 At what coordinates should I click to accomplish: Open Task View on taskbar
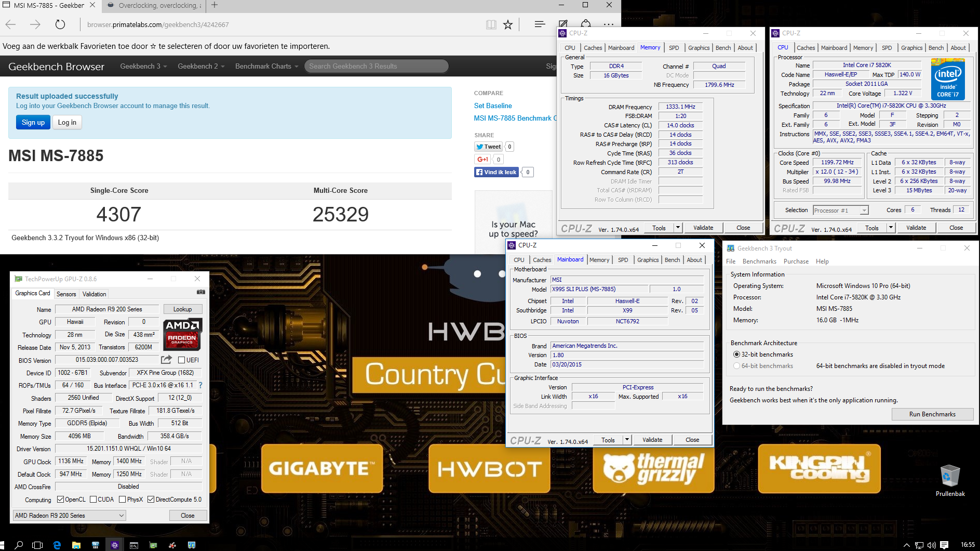tap(37, 545)
